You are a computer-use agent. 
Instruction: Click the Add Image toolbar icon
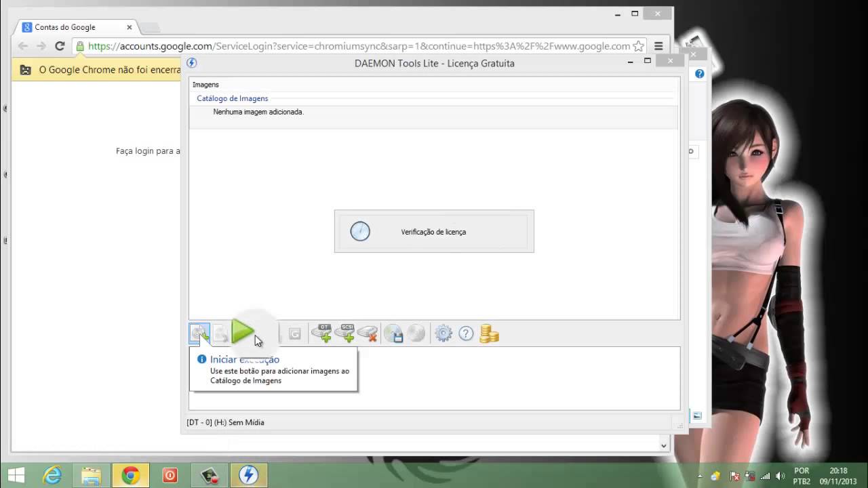pyautogui.click(x=199, y=333)
